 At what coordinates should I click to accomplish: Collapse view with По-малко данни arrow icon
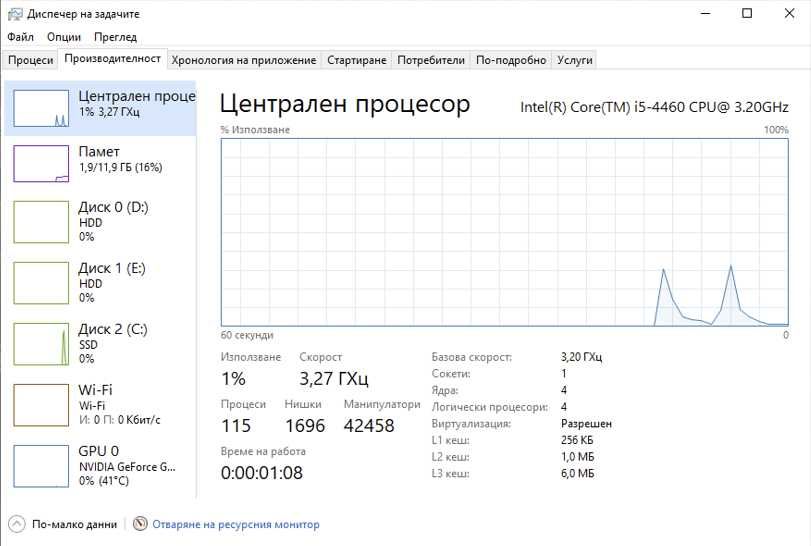pos(17,524)
